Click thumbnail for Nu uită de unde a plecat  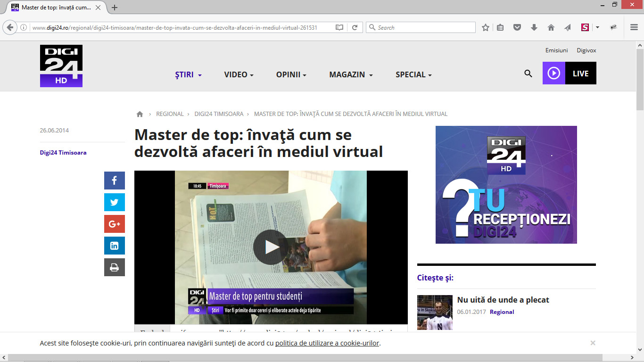(x=435, y=313)
